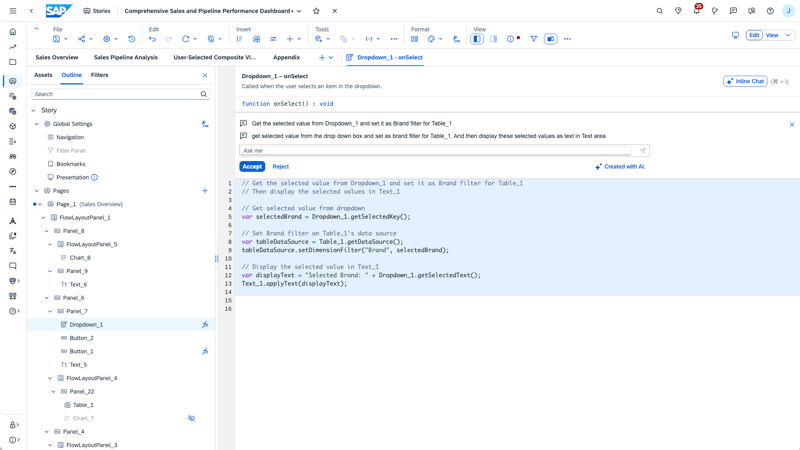Open Files folder in left sidebar
The height and width of the screenshot is (450, 800).
pos(13,62)
